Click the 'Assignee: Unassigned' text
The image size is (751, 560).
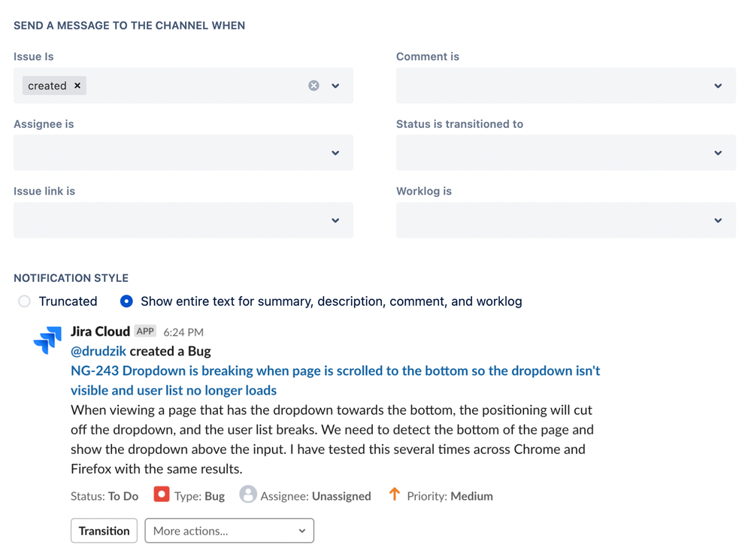pyautogui.click(x=316, y=496)
